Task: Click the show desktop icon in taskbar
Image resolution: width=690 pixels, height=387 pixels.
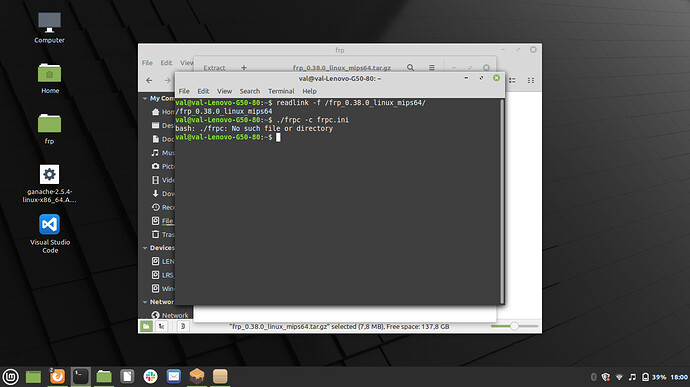Action: click(33, 377)
